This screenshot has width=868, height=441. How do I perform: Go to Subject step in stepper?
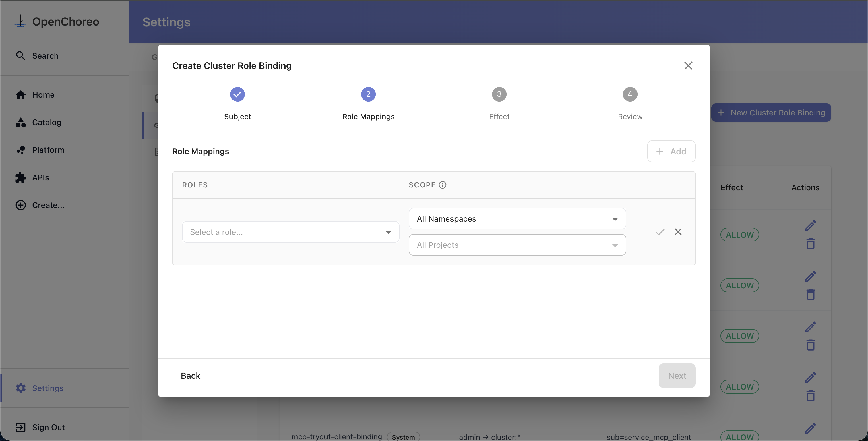237,94
